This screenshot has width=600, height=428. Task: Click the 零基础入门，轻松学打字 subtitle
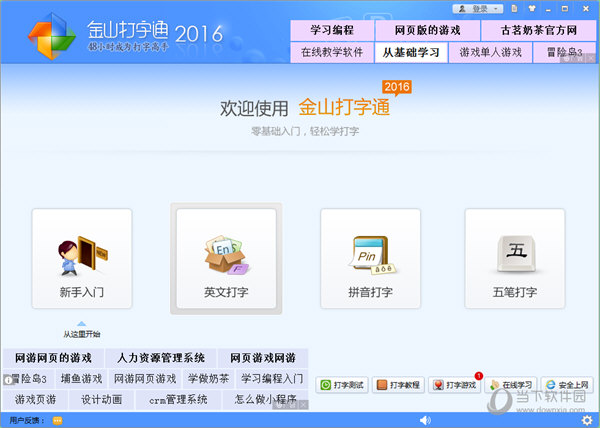pos(305,131)
